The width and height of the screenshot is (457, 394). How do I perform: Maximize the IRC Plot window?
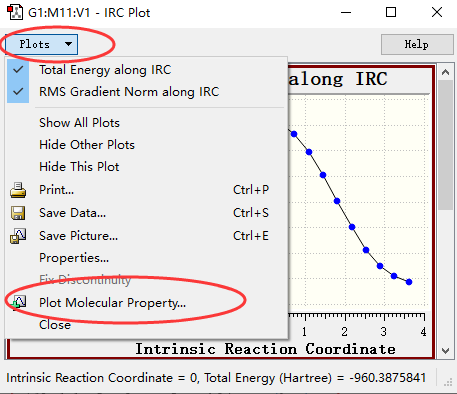point(391,12)
